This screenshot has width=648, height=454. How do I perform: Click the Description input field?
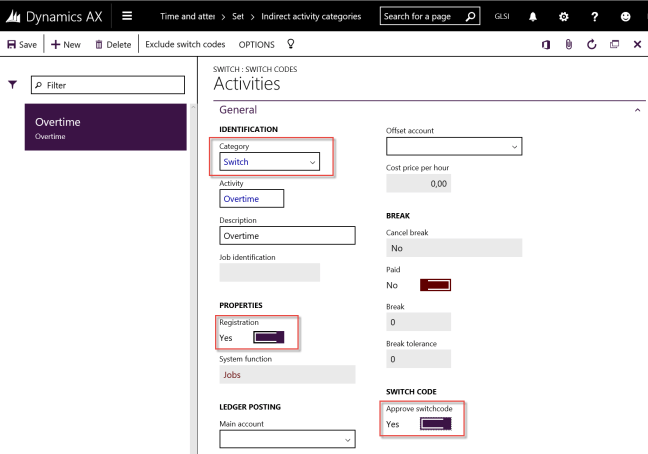pyautogui.click(x=287, y=236)
